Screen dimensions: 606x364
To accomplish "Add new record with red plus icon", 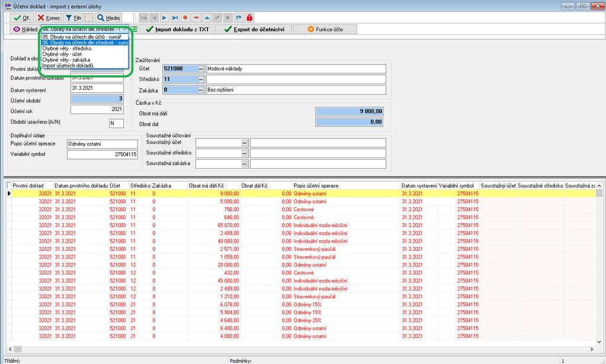I will (x=185, y=18).
